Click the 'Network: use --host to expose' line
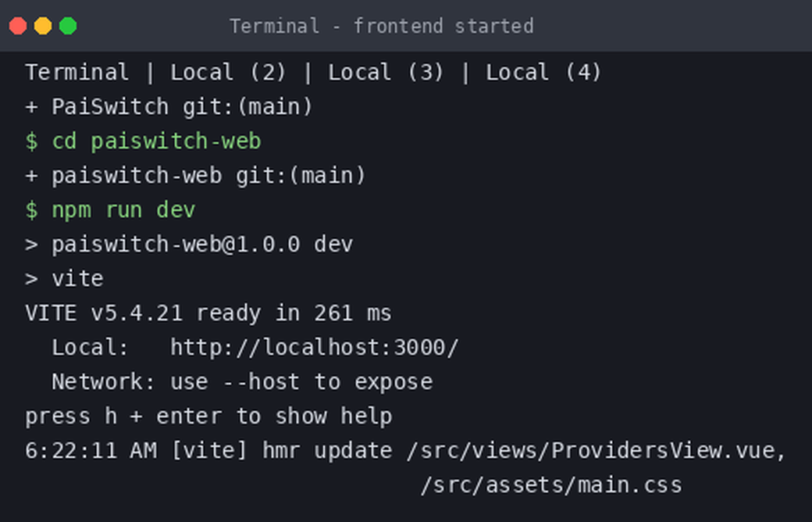812x522 pixels. point(242,382)
